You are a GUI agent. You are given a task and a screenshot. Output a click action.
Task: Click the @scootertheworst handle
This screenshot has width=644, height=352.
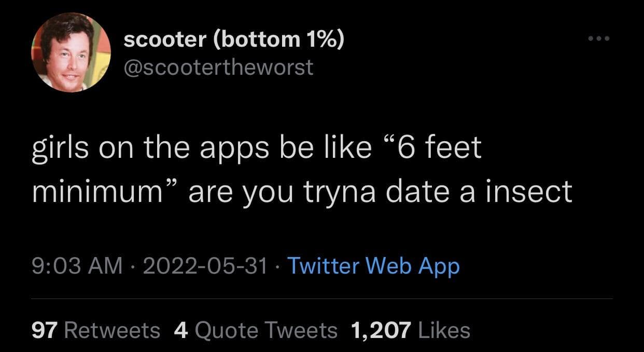tap(218, 67)
